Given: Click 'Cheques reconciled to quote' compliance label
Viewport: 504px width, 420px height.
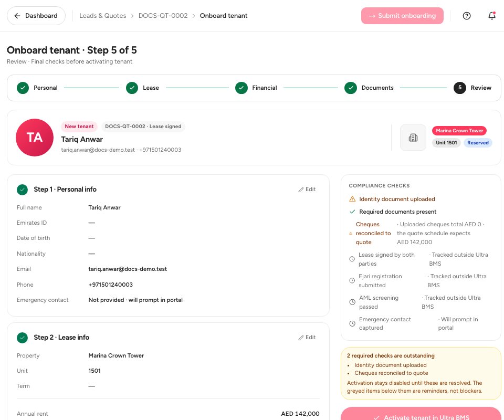Looking at the screenshot, I should [x=373, y=233].
